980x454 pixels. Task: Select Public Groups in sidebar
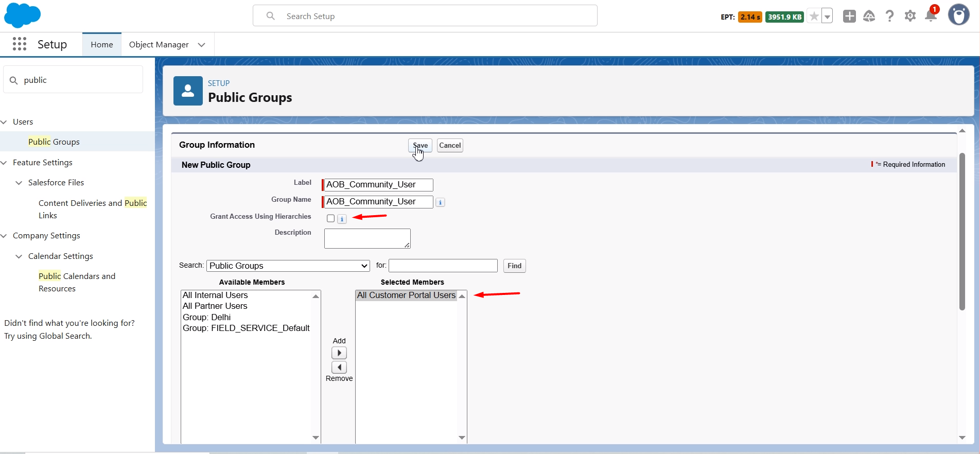tap(54, 142)
